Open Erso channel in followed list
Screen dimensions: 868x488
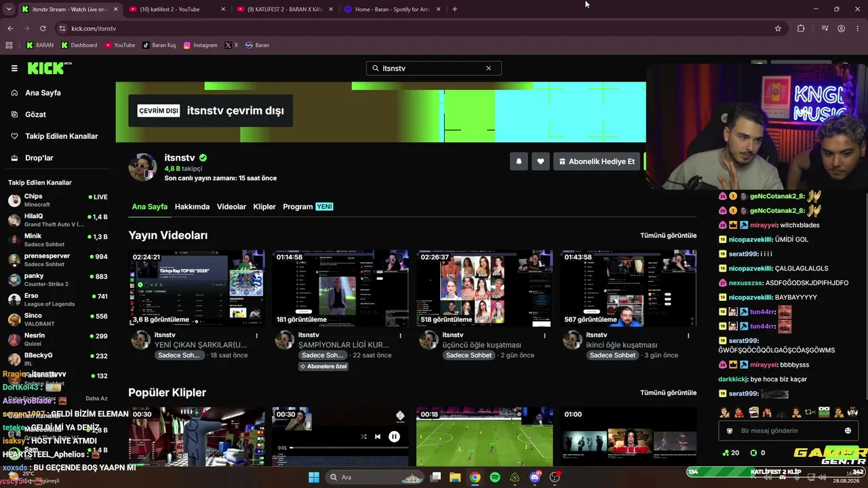click(x=58, y=300)
